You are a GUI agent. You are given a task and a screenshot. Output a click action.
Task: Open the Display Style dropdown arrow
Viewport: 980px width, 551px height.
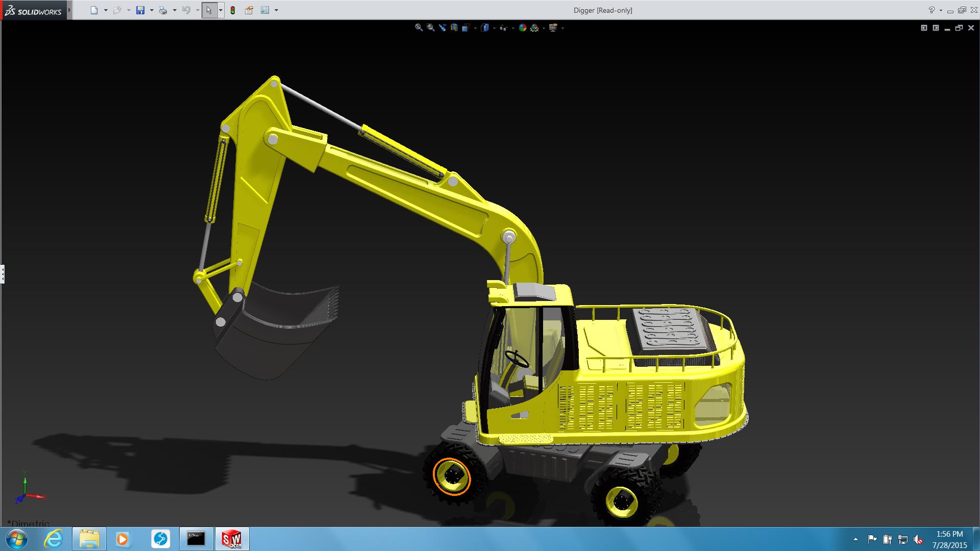pyautogui.click(x=494, y=28)
